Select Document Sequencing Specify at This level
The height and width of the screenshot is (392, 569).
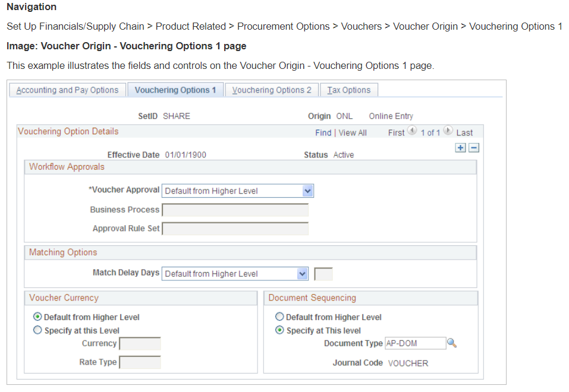pyautogui.click(x=279, y=330)
